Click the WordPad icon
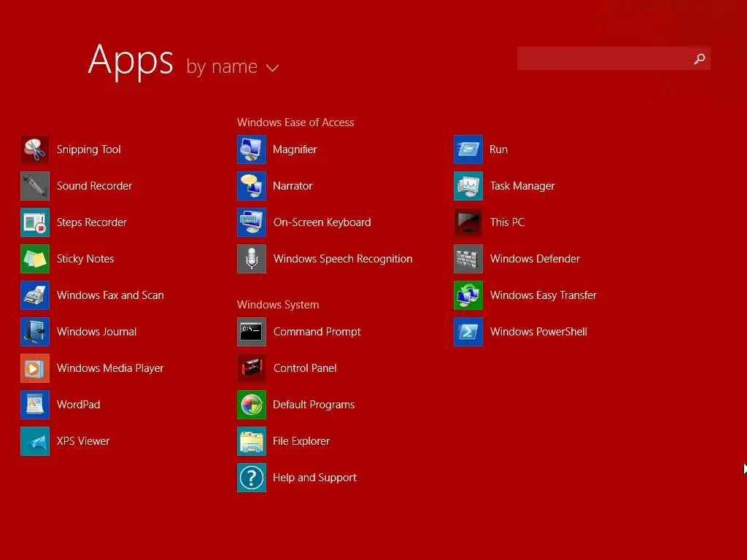The image size is (747, 560). [35, 405]
